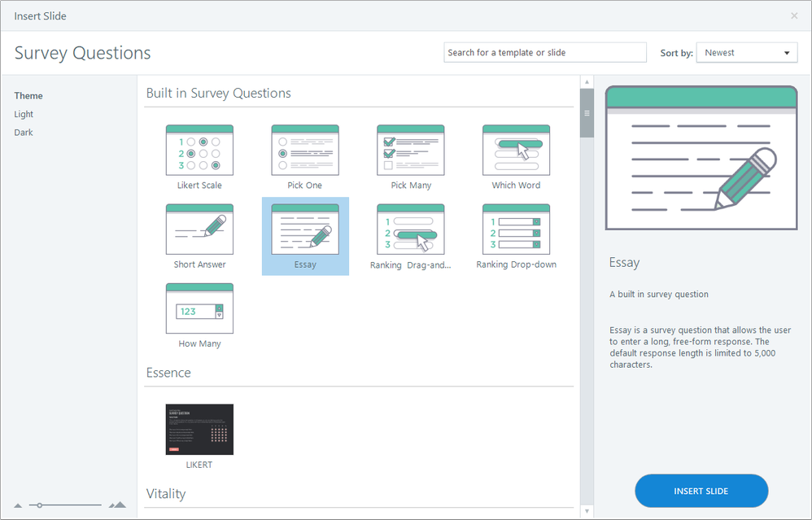Filter by Dark theme
Screen dimensions: 812x520
tap(24, 133)
